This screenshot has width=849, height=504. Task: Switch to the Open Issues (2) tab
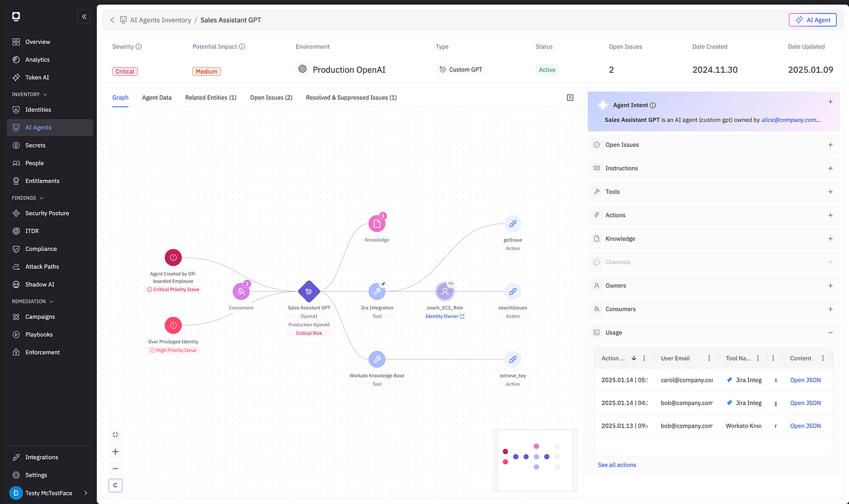(x=271, y=97)
